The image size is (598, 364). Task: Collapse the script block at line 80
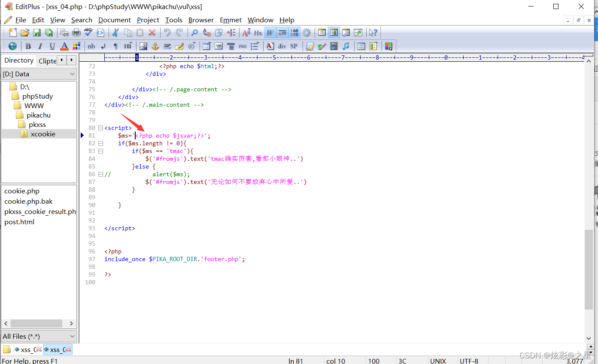pyautogui.click(x=100, y=128)
